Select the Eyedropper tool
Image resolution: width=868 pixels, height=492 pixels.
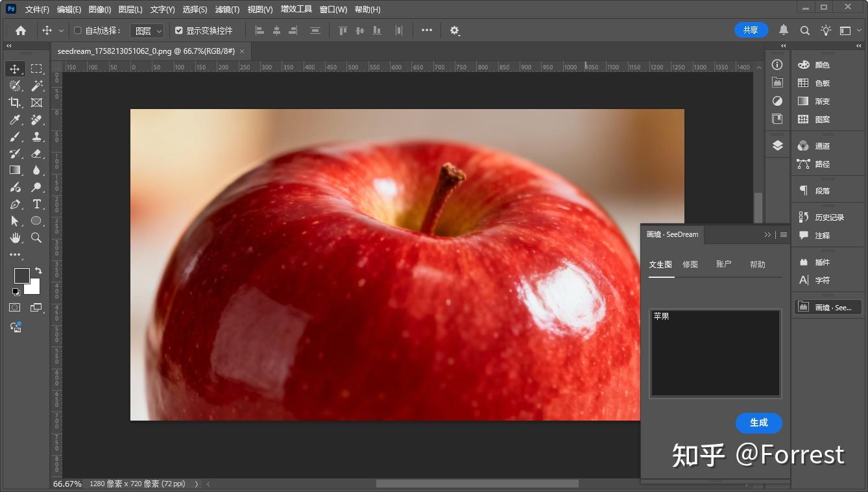coord(15,119)
